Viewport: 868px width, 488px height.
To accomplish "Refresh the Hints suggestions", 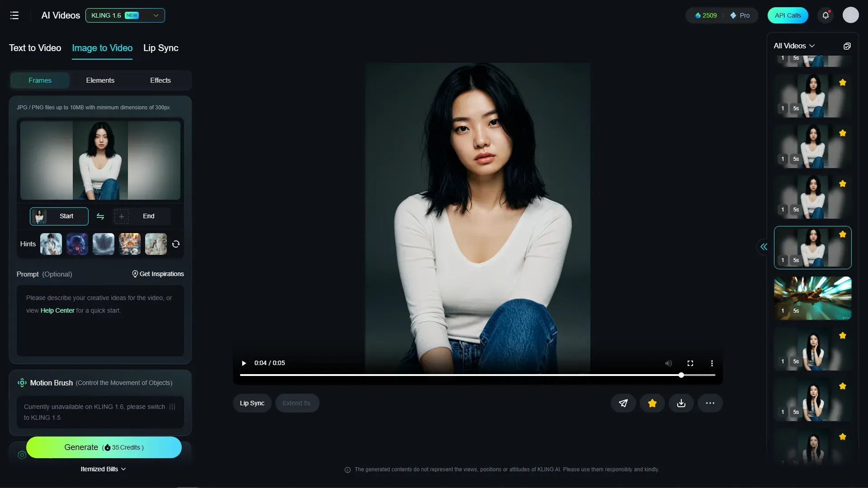I will [176, 244].
